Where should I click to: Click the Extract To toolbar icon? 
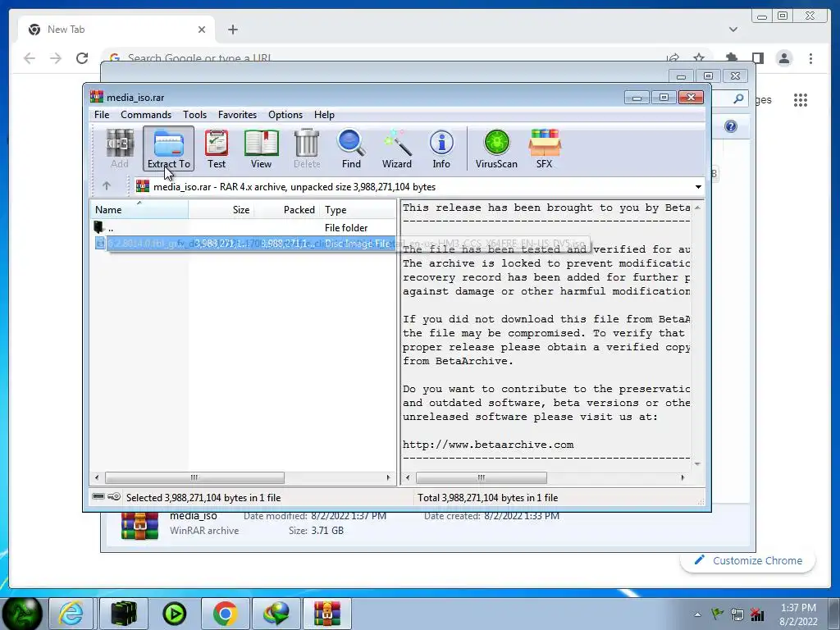click(168, 149)
